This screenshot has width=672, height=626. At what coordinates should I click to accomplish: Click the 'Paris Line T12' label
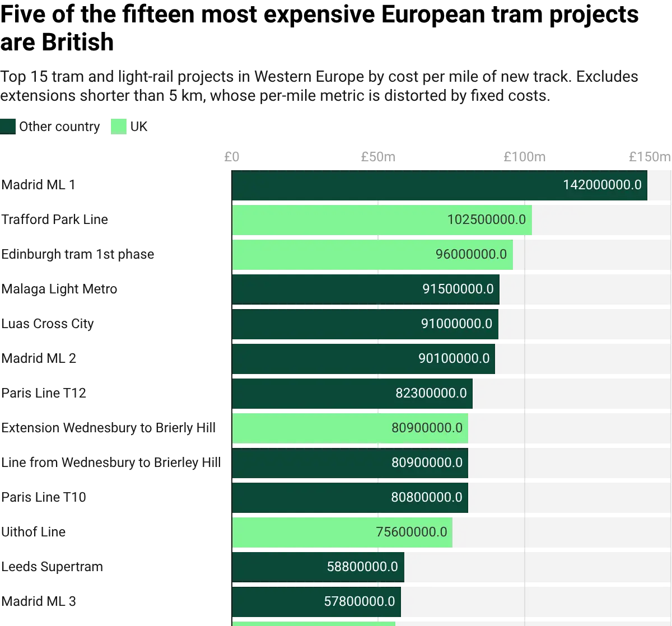[44, 393]
